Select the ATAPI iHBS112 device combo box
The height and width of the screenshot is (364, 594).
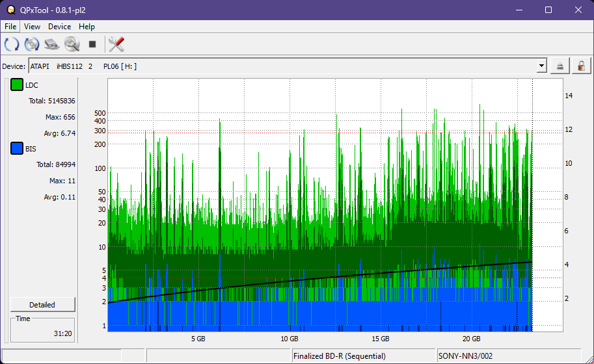[x=288, y=66]
